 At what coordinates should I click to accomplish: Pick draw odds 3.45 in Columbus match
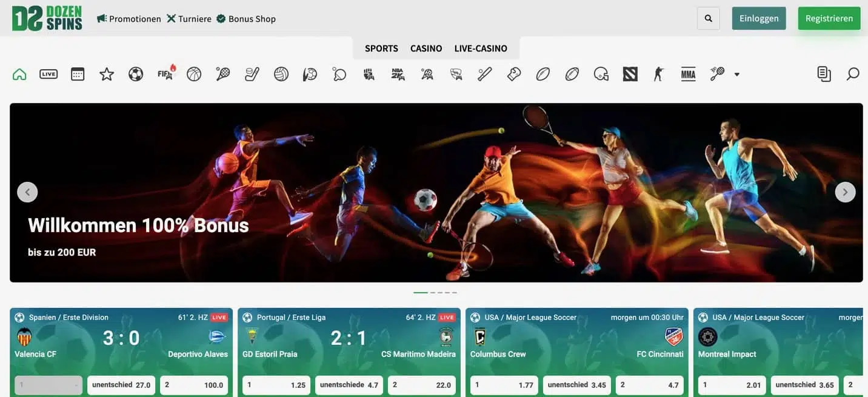pyautogui.click(x=577, y=385)
